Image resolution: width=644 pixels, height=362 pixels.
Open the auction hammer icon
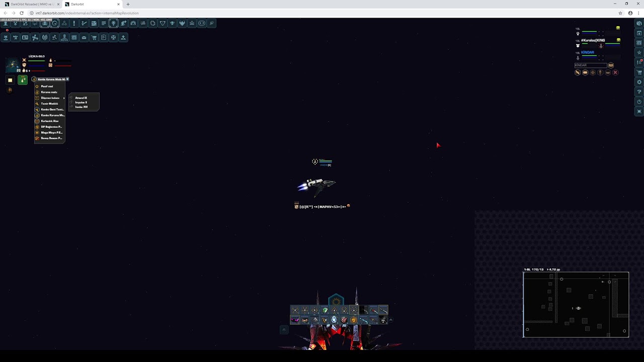[x=54, y=37]
